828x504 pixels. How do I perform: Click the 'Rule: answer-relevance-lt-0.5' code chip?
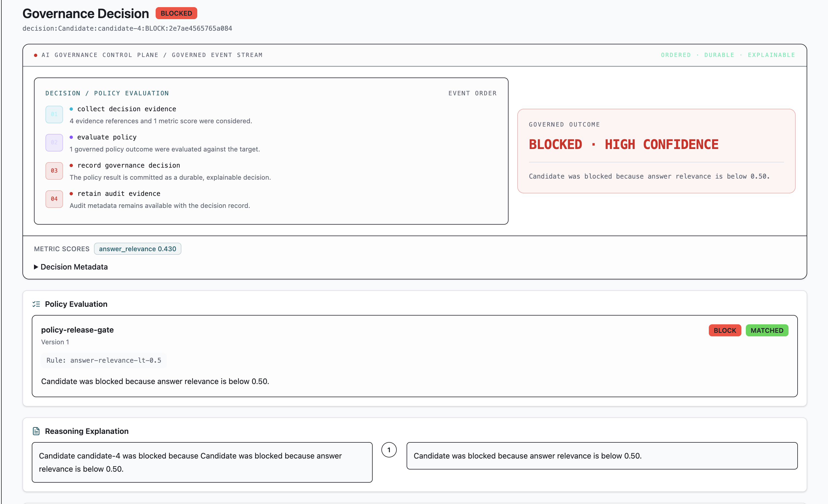(x=104, y=360)
